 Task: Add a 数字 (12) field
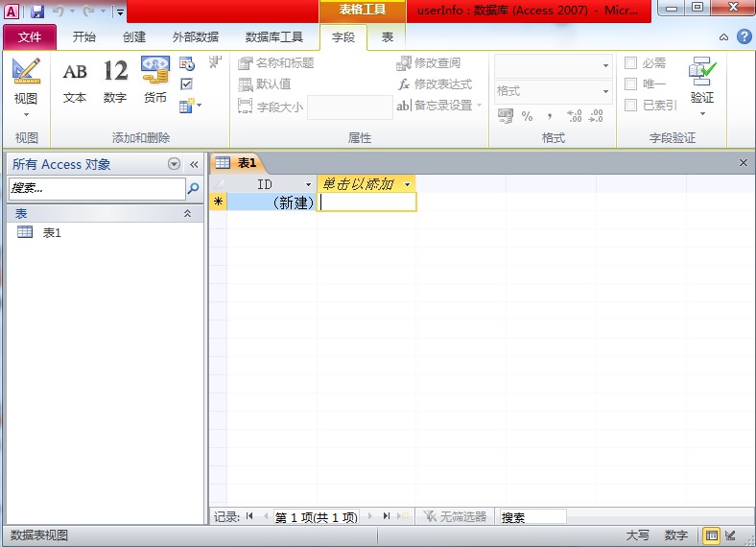tap(115, 81)
